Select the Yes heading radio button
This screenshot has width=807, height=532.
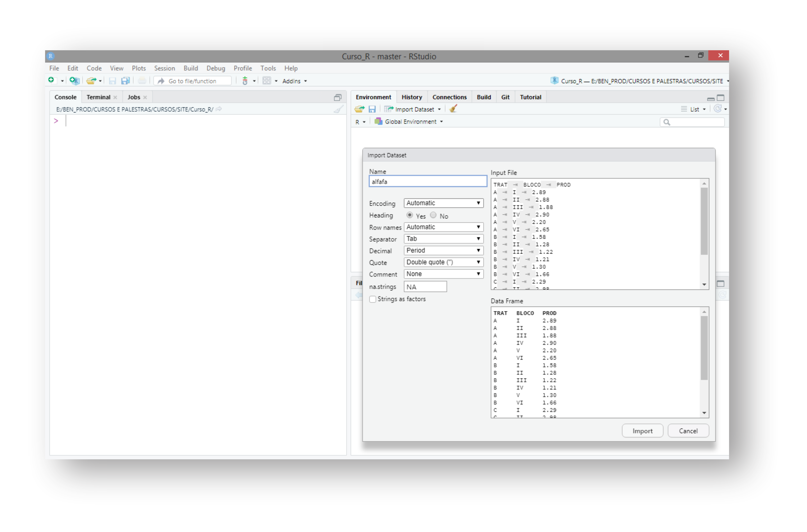click(410, 215)
